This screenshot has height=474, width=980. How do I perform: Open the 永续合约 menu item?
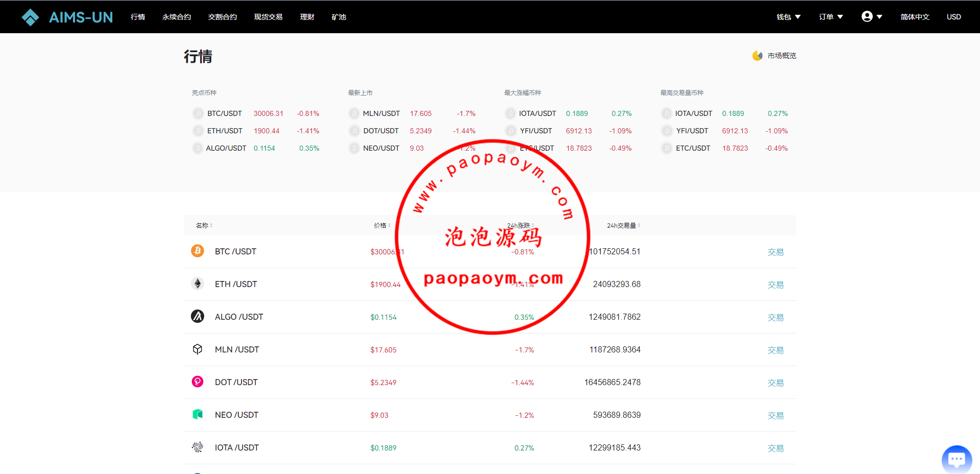point(177,17)
